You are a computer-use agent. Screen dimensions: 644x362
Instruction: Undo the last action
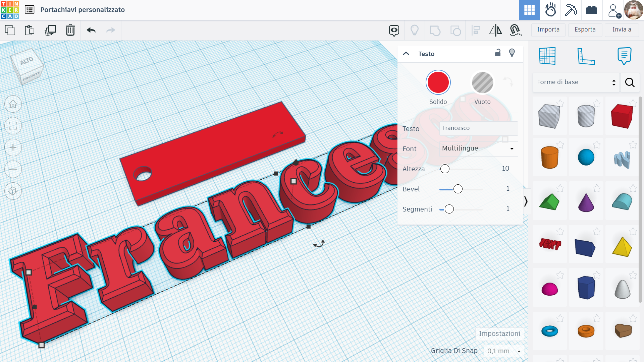91,30
